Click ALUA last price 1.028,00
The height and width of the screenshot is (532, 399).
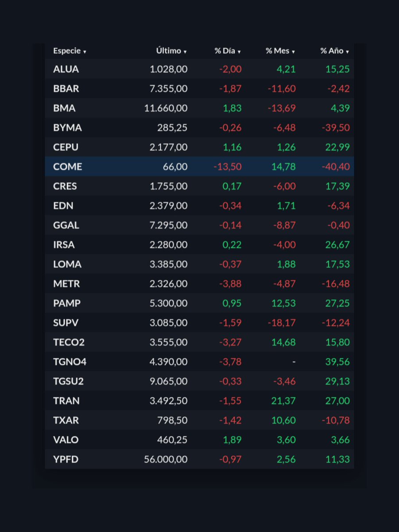[x=168, y=69]
